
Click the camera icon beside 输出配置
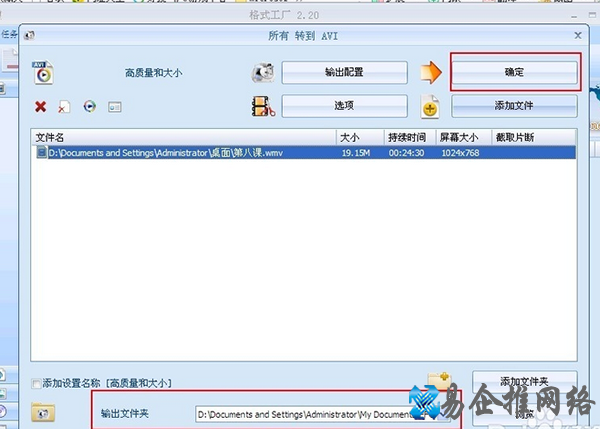pyautogui.click(x=263, y=72)
